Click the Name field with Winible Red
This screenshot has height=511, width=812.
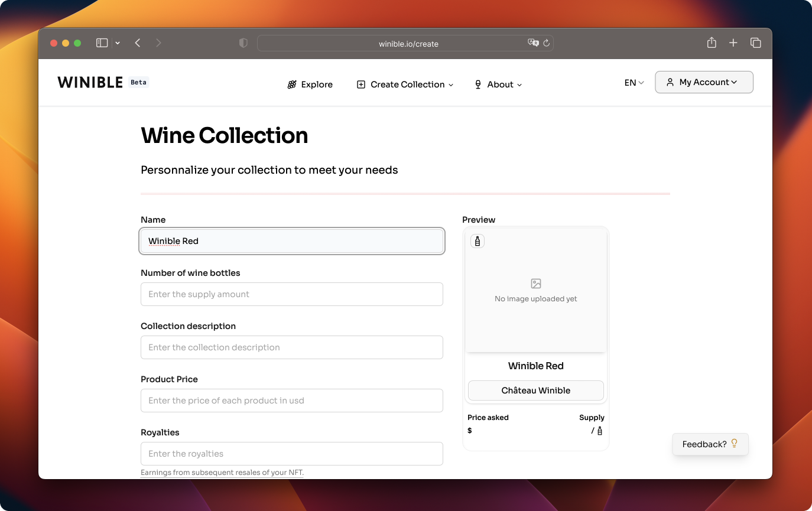click(292, 241)
